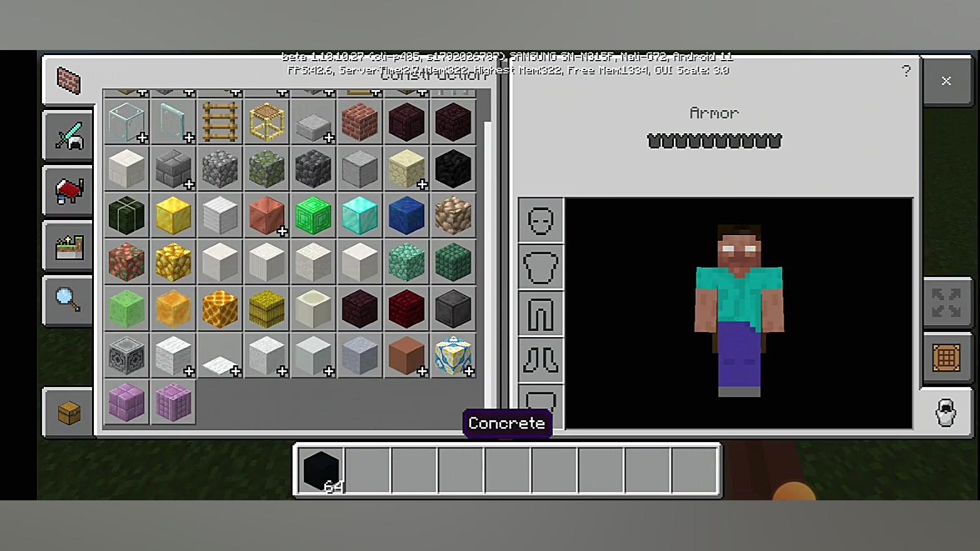Expand the terracotta group

pyautogui.click(x=407, y=356)
